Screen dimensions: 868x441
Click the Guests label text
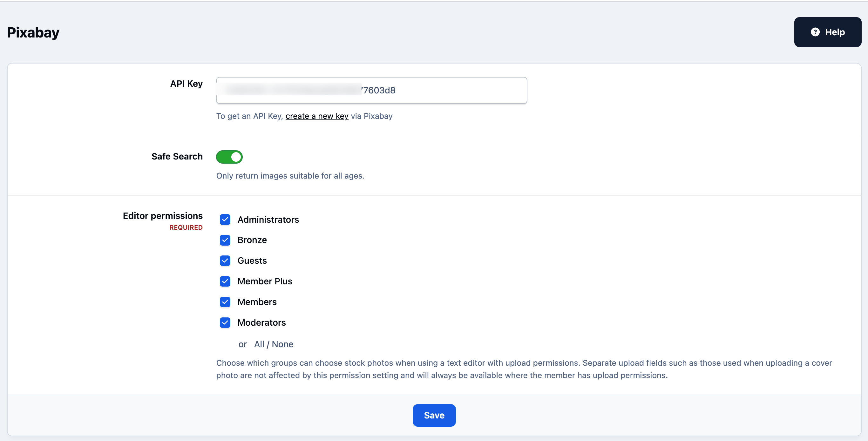252,261
